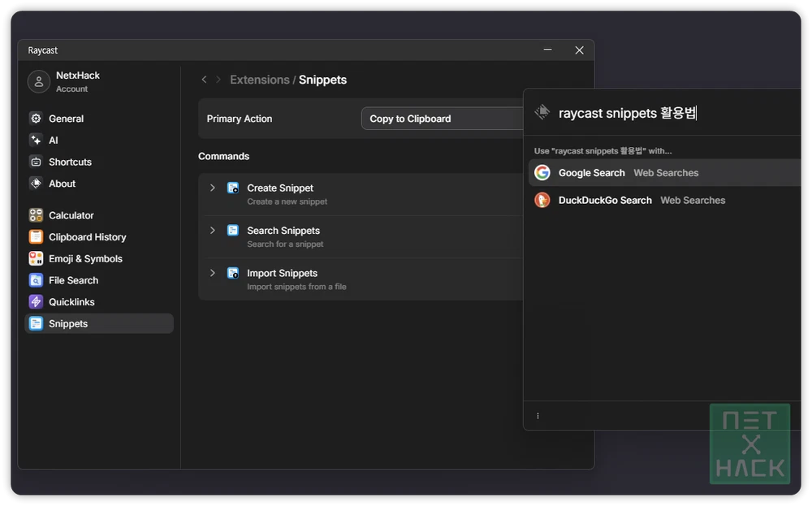
Task: Click the Extensions breadcrumb link
Action: (x=260, y=80)
